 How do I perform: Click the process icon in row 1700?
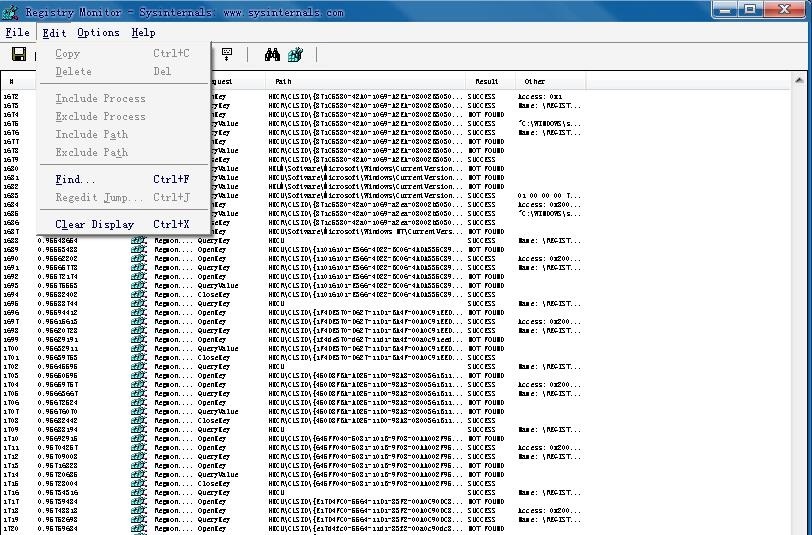tap(138, 348)
